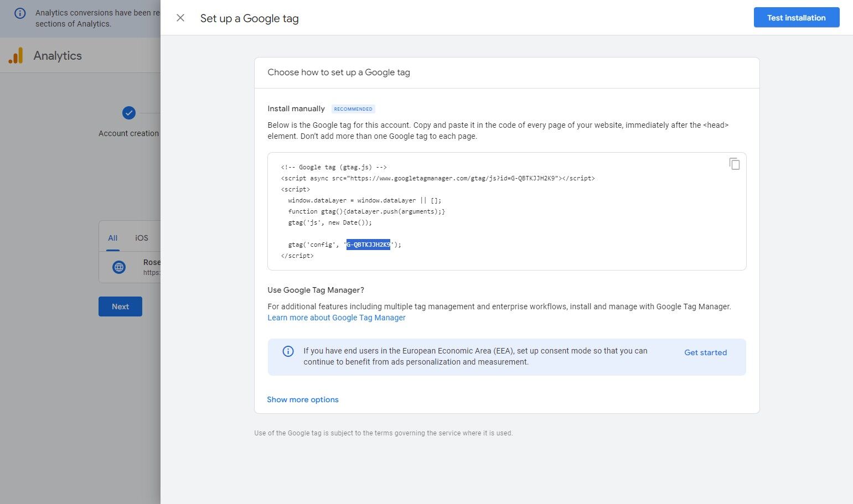Click the Test installation button

coord(796,18)
